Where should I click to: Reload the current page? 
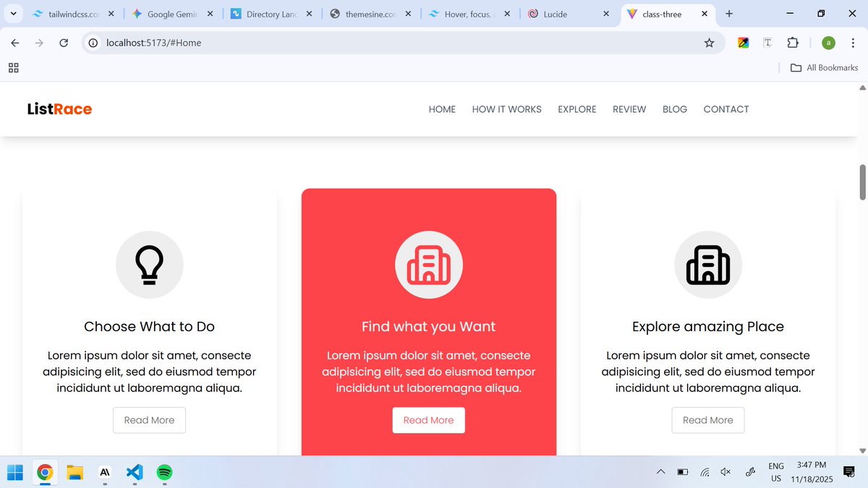(64, 43)
